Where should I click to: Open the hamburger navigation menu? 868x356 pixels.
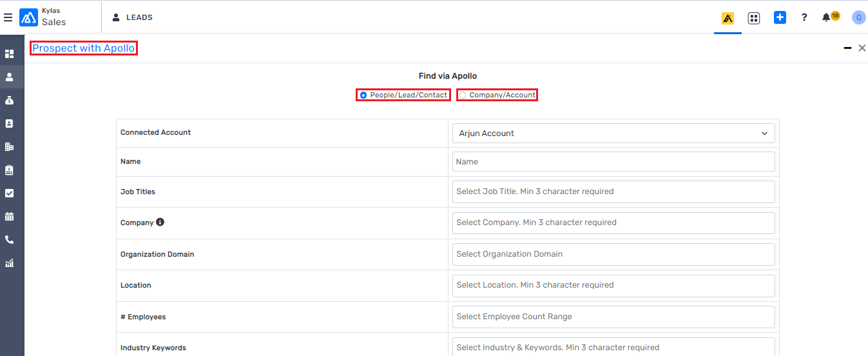[x=8, y=17]
